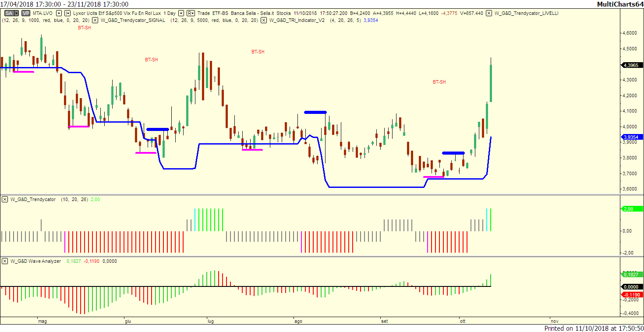Viewport: 644px width, 332px height.
Task: Open the MTA.LVO instrument selector icon
Action: click(x=67, y=13)
